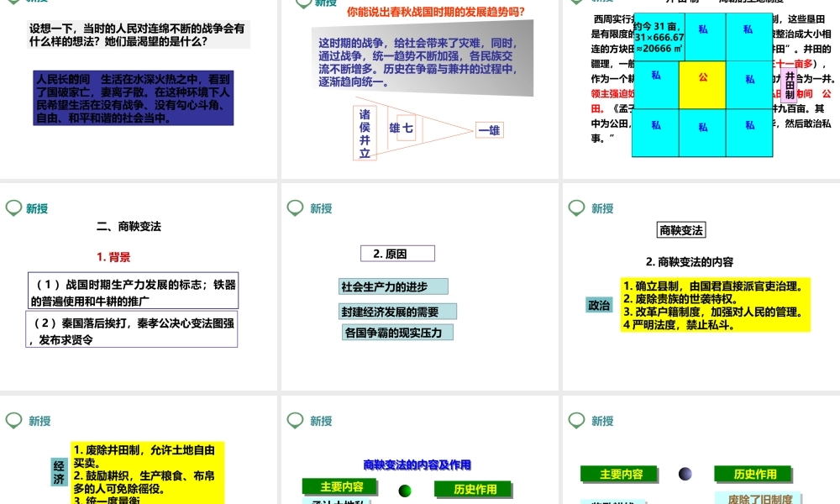Click the 诸侯并立 vertical box
The height and width of the screenshot is (504, 840).
pyautogui.click(x=365, y=134)
